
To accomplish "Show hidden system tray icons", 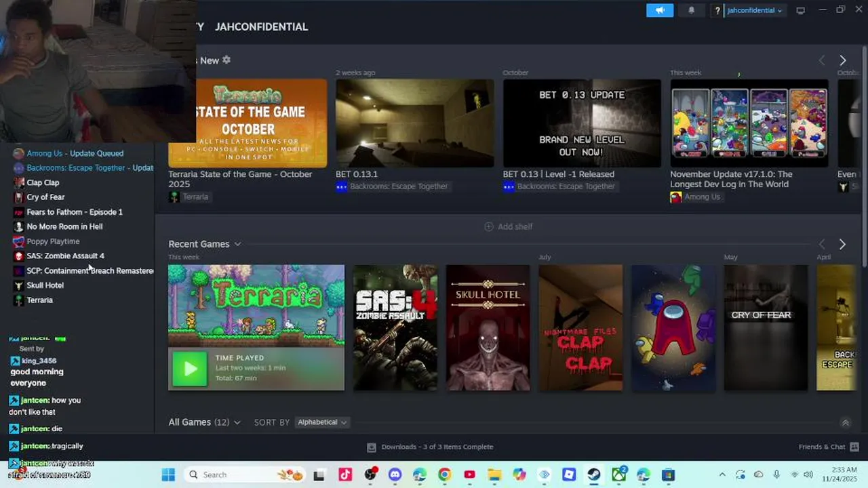I will pos(722,475).
